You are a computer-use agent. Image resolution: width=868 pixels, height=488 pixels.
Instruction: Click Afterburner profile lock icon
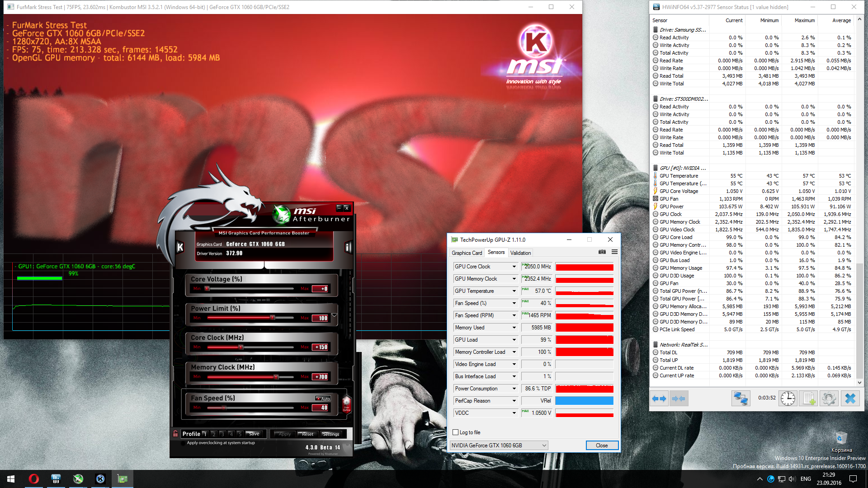tap(175, 434)
